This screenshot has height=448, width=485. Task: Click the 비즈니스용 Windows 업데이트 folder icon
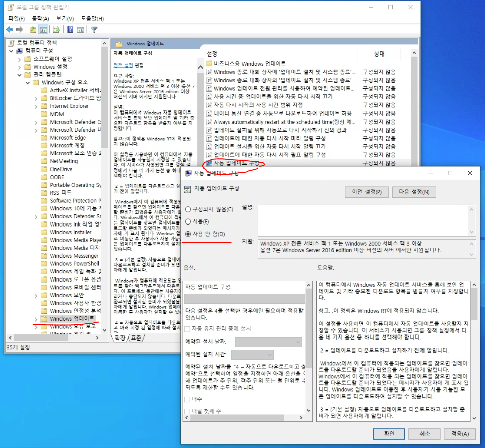tap(209, 64)
